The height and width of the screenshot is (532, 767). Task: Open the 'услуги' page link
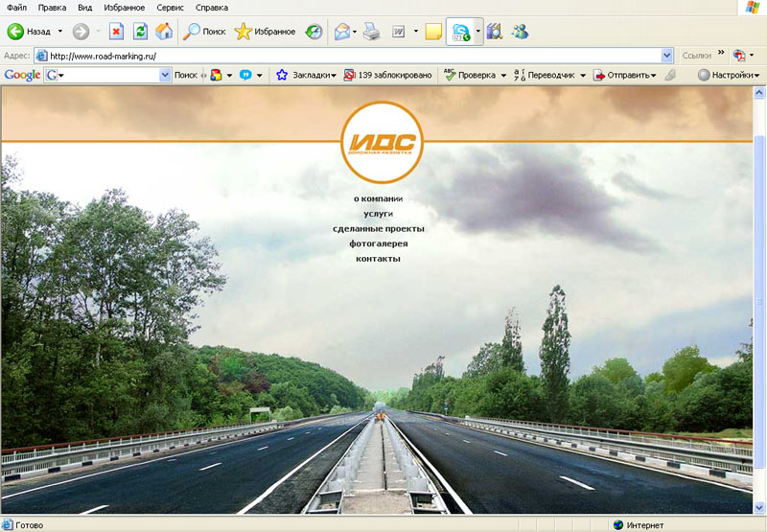coord(378,214)
